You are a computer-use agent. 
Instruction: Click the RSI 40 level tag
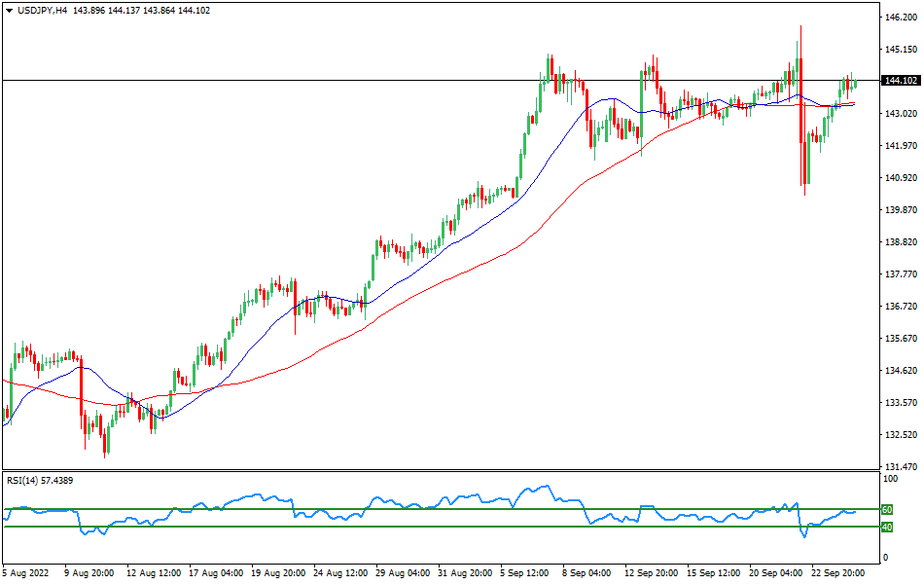tap(887, 527)
